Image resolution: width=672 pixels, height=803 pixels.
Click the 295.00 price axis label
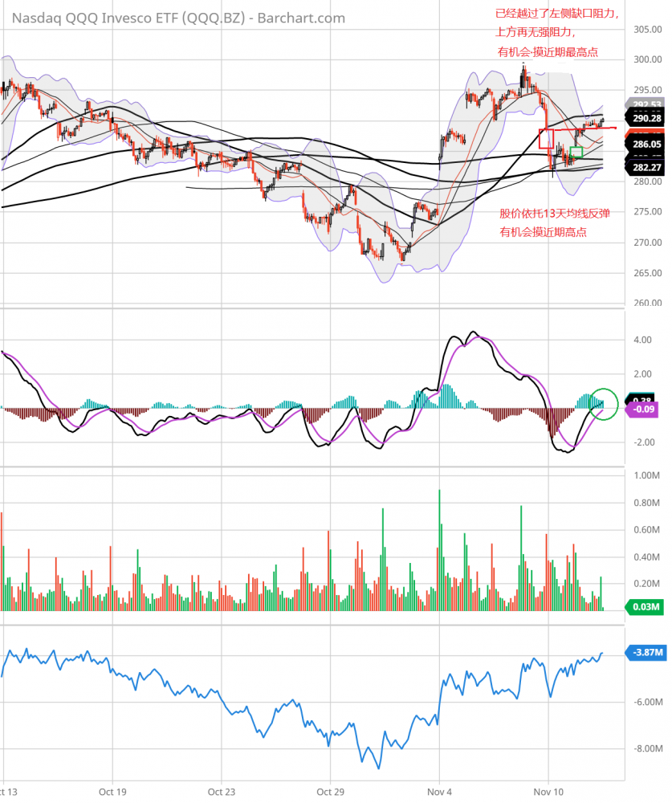click(x=647, y=90)
